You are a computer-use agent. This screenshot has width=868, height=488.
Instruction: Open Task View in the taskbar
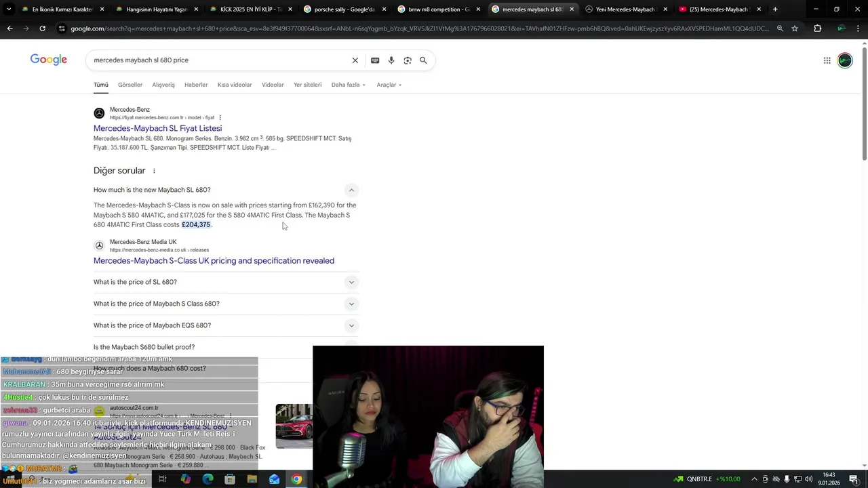tap(163, 479)
